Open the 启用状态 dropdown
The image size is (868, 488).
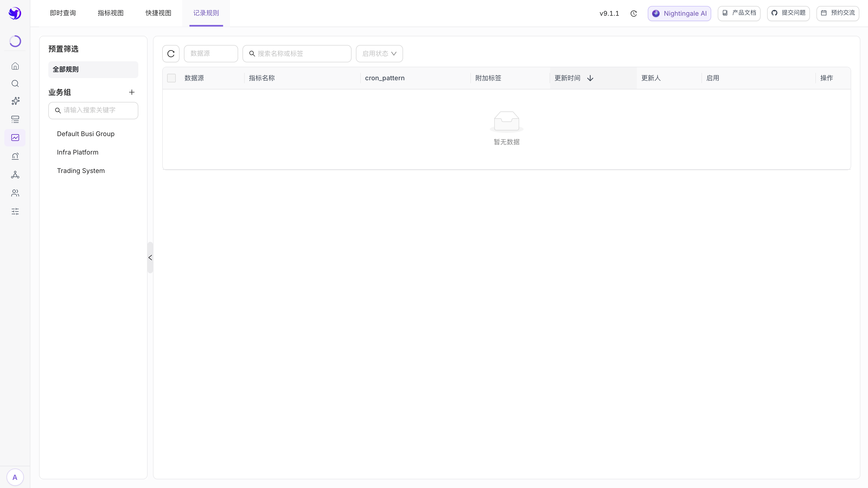pos(379,54)
